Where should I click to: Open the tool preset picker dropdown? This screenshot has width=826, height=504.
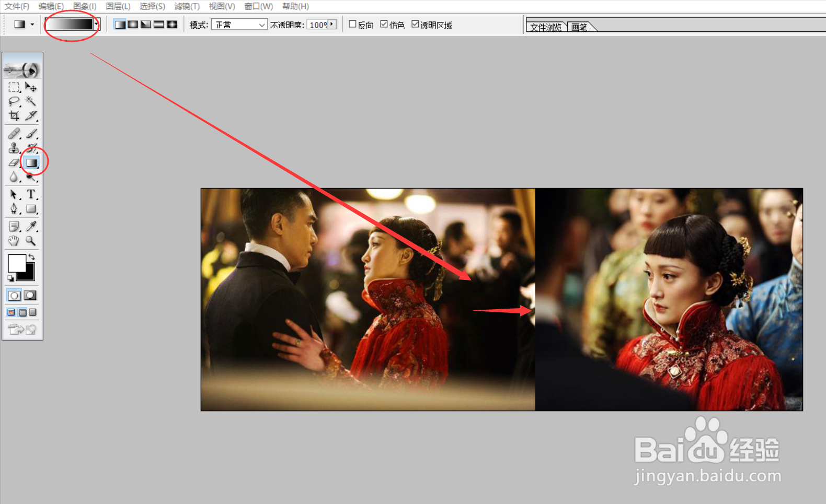tap(32, 25)
